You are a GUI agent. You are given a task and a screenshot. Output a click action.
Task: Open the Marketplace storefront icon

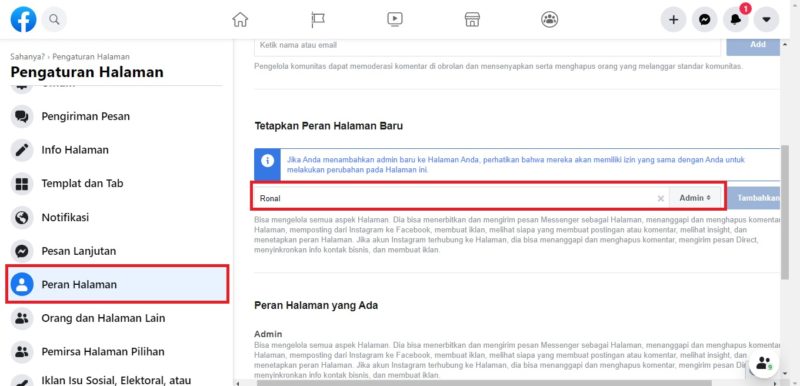[x=472, y=19]
